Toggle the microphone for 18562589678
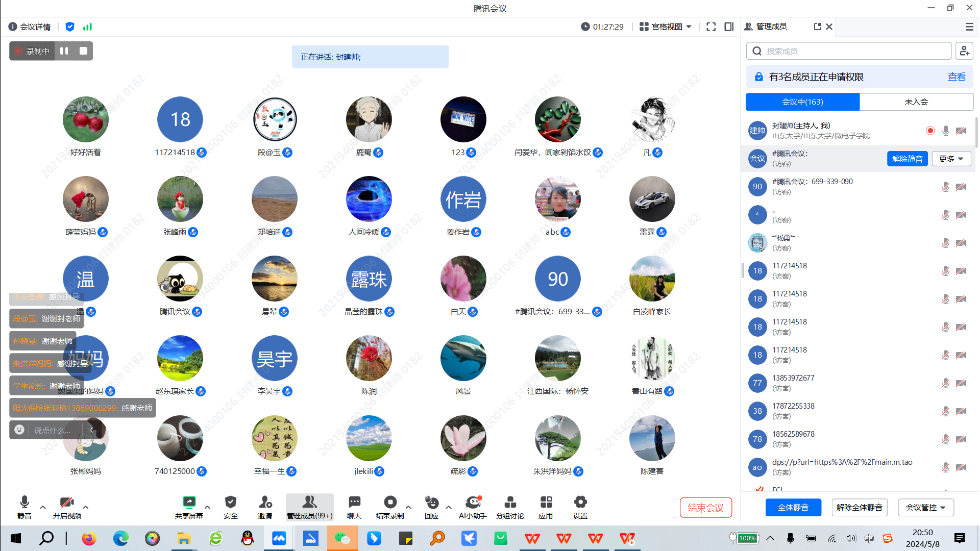 (946, 439)
